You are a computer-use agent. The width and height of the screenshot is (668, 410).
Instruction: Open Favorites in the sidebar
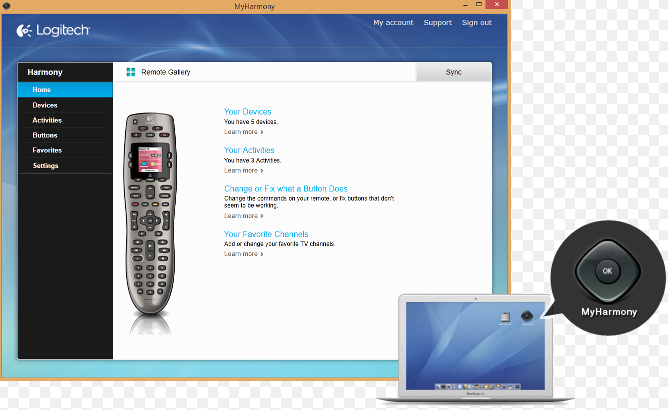(65, 150)
